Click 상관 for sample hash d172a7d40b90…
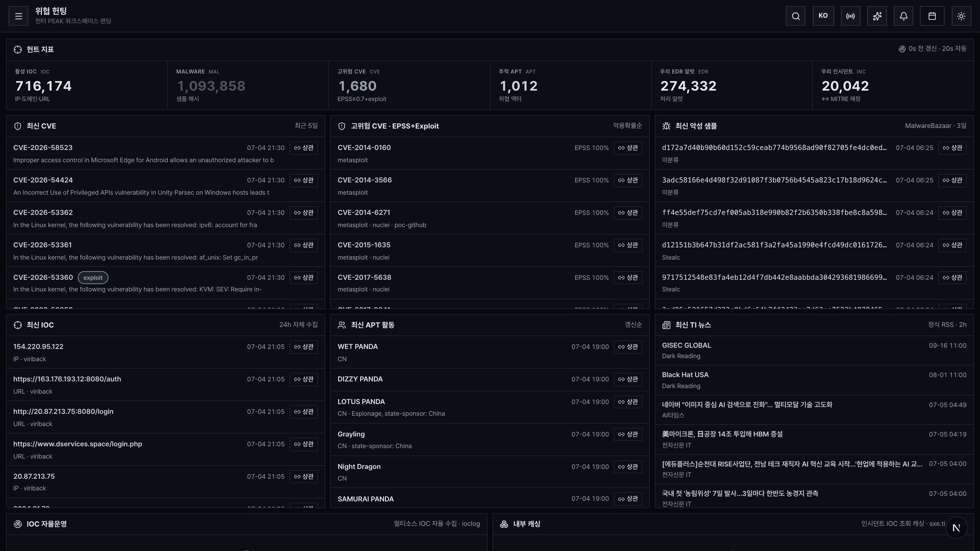980x551 pixels. pyautogui.click(x=952, y=148)
